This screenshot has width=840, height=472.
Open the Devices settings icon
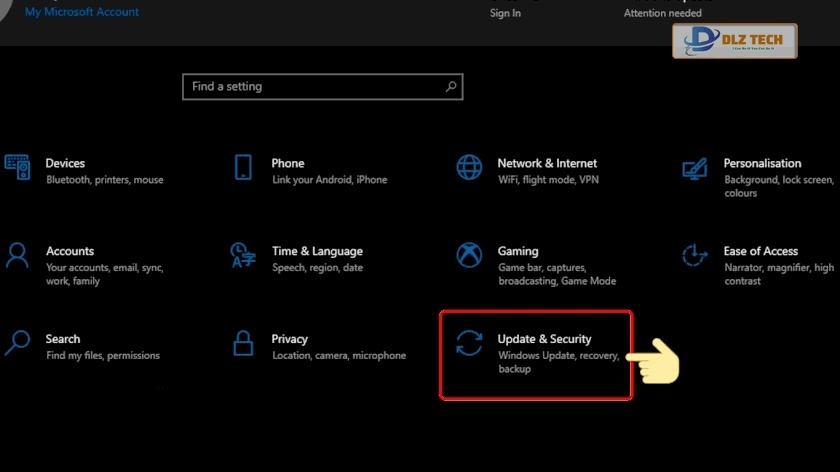(x=18, y=167)
